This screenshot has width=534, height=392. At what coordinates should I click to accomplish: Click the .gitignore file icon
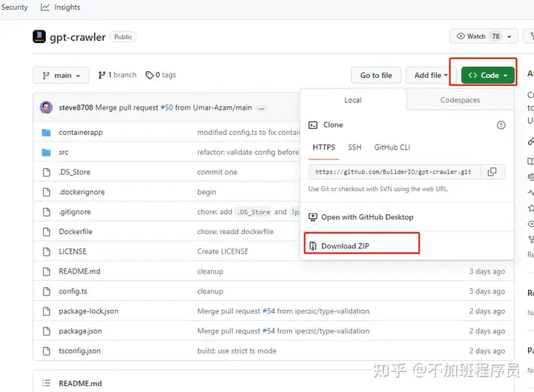[46, 212]
